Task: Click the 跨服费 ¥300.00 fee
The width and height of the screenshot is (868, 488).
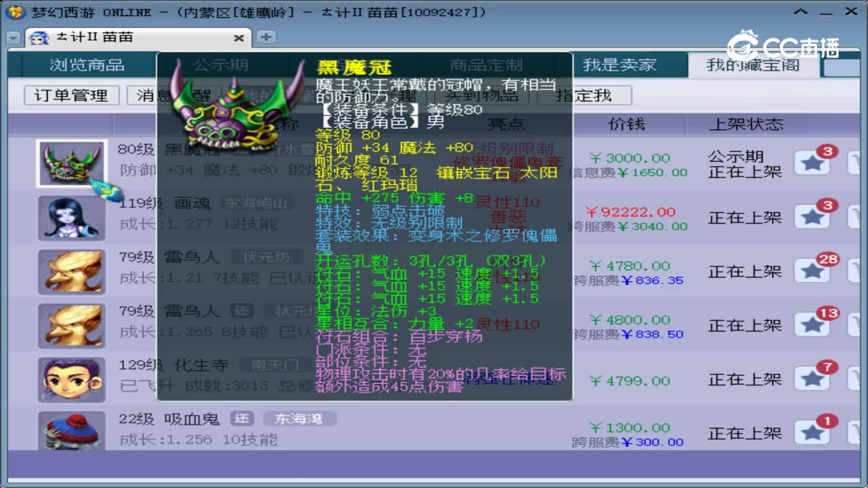Action: tap(628, 442)
